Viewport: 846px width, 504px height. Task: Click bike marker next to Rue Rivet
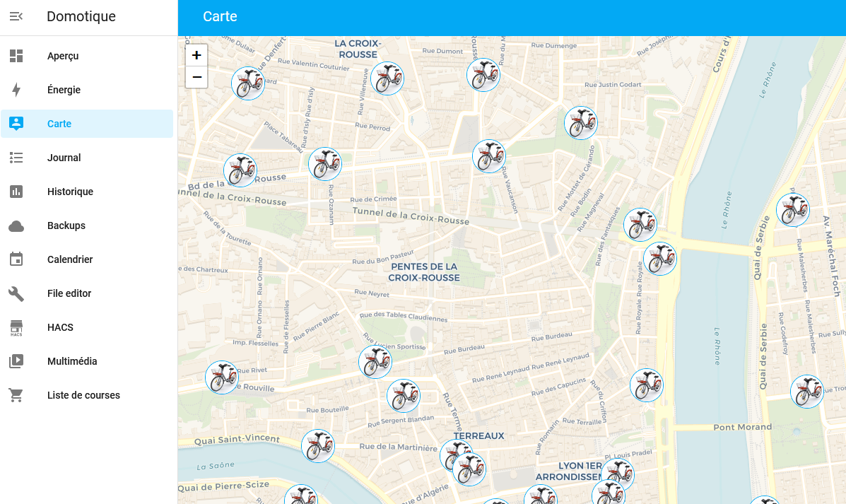(x=223, y=377)
